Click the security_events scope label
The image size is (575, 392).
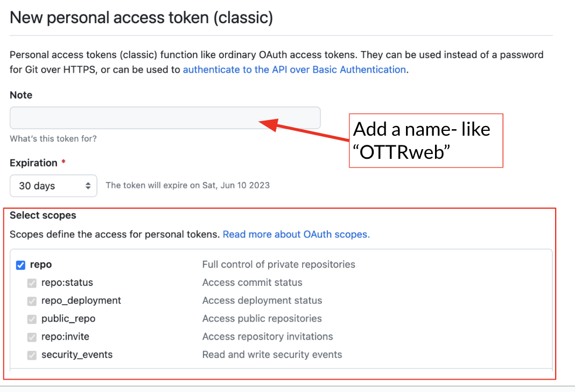coord(78,354)
